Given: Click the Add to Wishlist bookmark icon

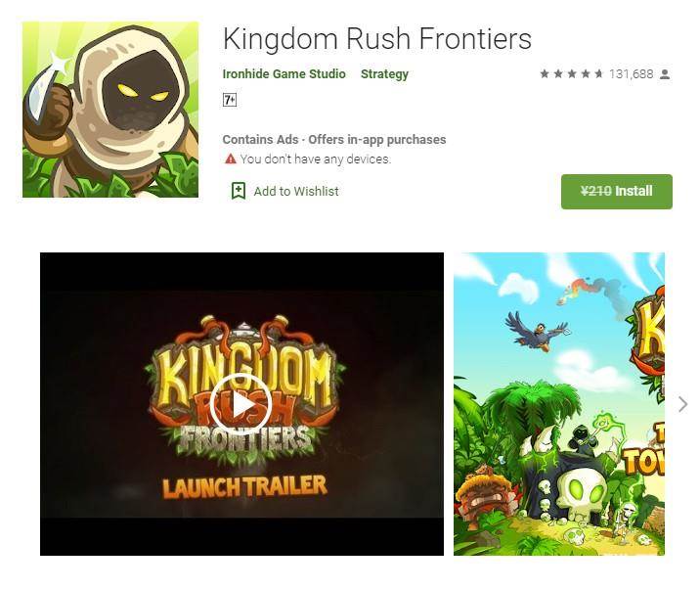Looking at the screenshot, I should [x=239, y=191].
